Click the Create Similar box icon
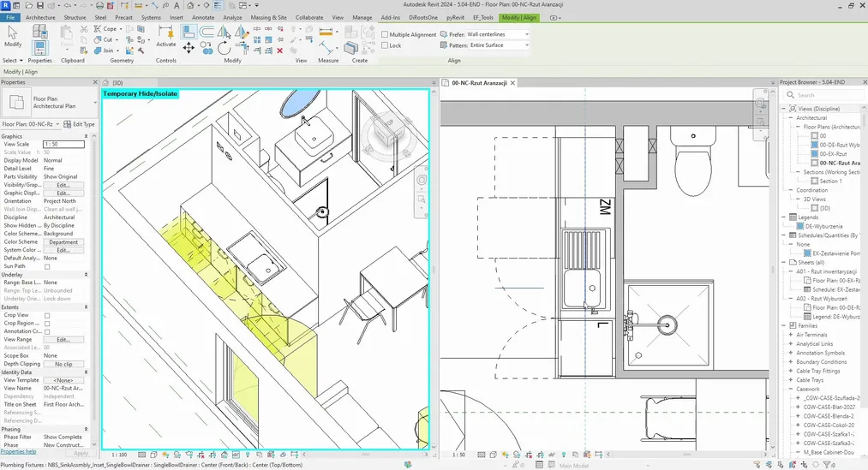The height and width of the screenshot is (470, 868). coord(350,48)
